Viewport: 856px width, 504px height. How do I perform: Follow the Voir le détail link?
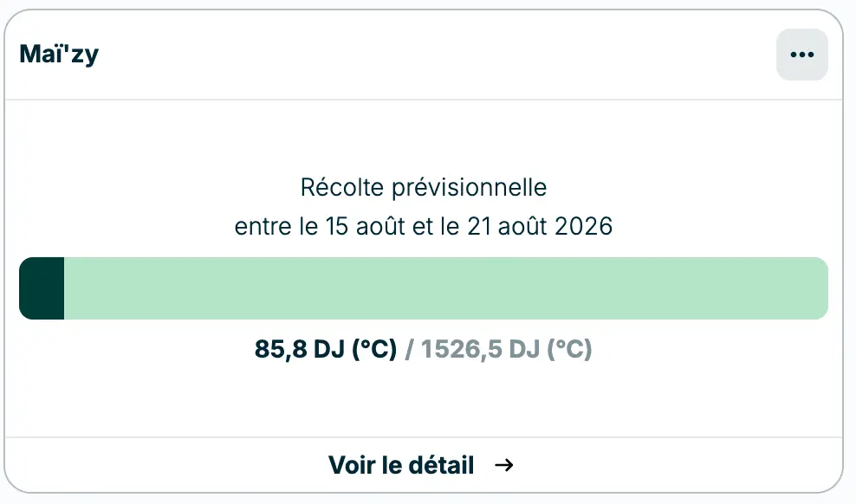click(401, 465)
